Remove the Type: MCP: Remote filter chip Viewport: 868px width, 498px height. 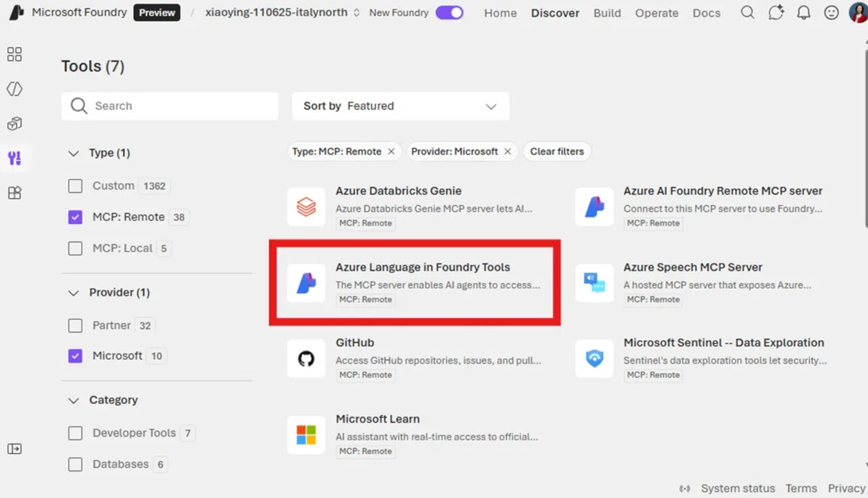coord(391,151)
